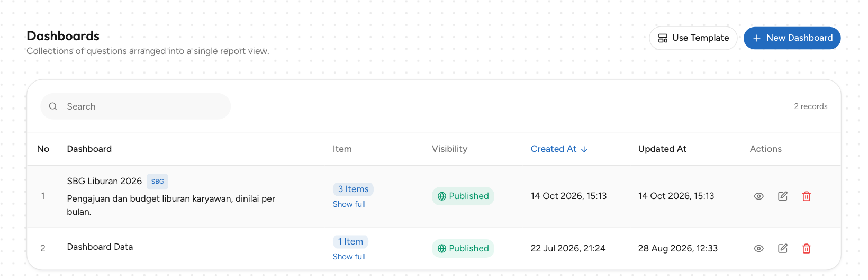Click the Created At sort arrow
The width and height of the screenshot is (868, 280).
(584, 149)
